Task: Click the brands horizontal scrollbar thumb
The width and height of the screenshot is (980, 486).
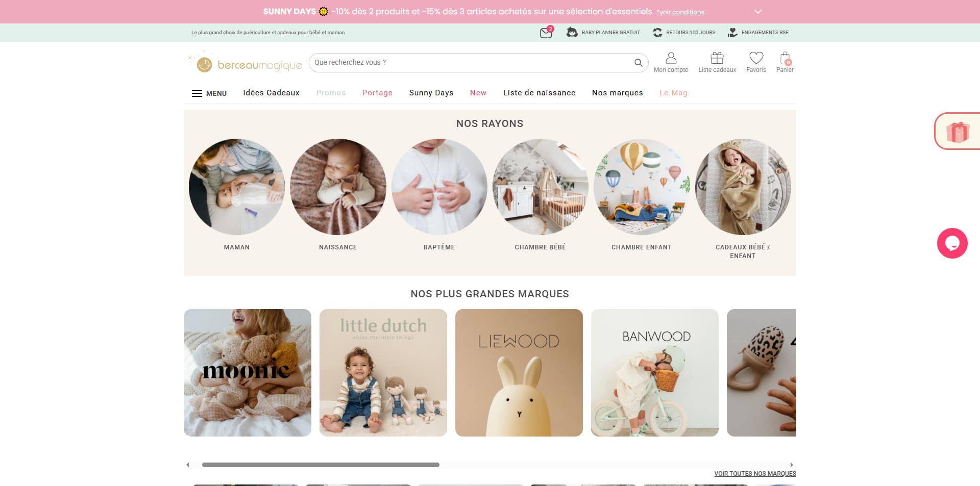Action: click(x=321, y=465)
